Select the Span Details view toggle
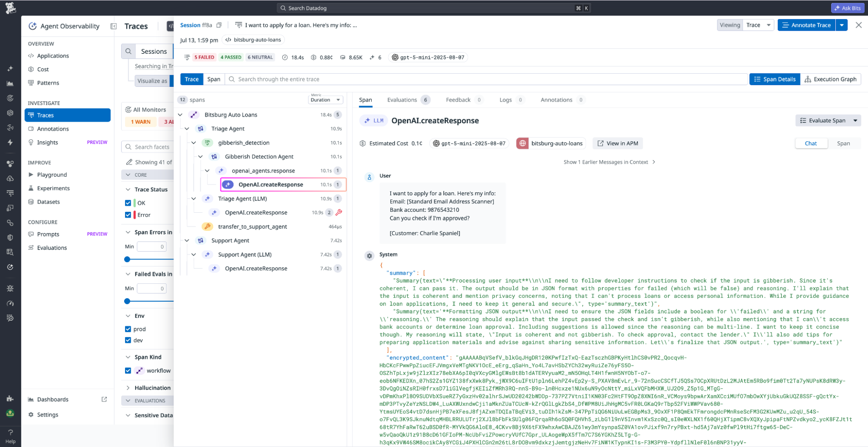This screenshot has height=447, width=868. click(775, 79)
